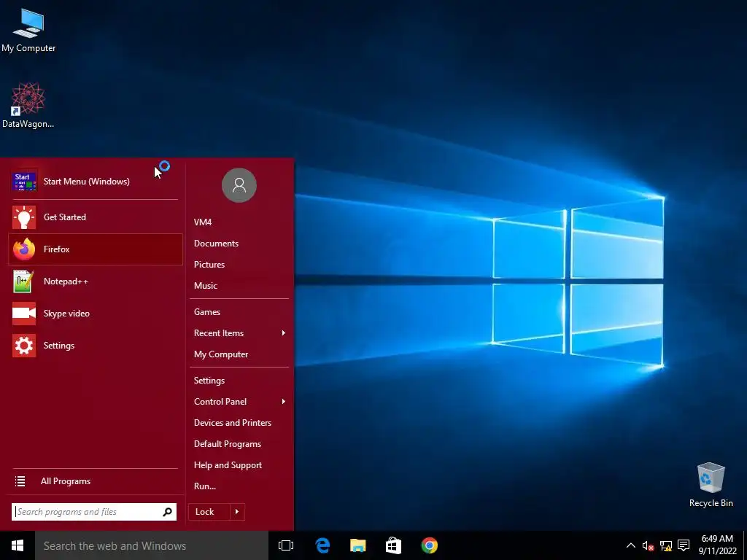
Task: Open the Pictures folder entry
Action: click(x=239, y=264)
